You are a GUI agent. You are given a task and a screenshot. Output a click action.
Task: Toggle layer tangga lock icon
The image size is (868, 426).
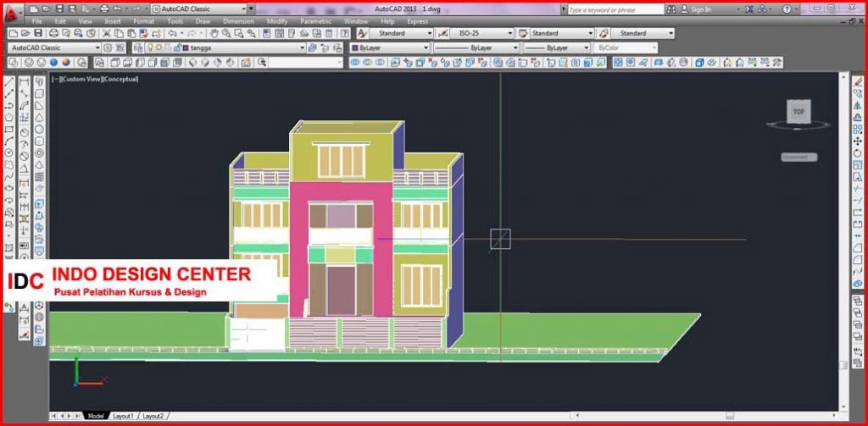click(x=177, y=48)
